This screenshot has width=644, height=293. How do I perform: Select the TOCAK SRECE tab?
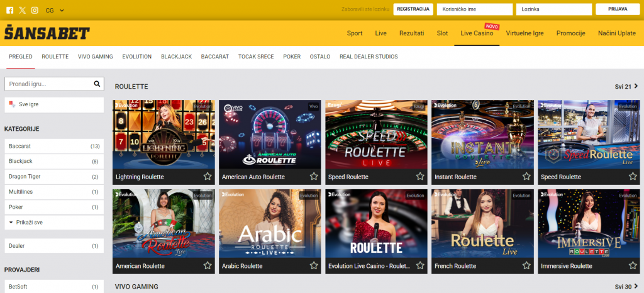(x=256, y=57)
